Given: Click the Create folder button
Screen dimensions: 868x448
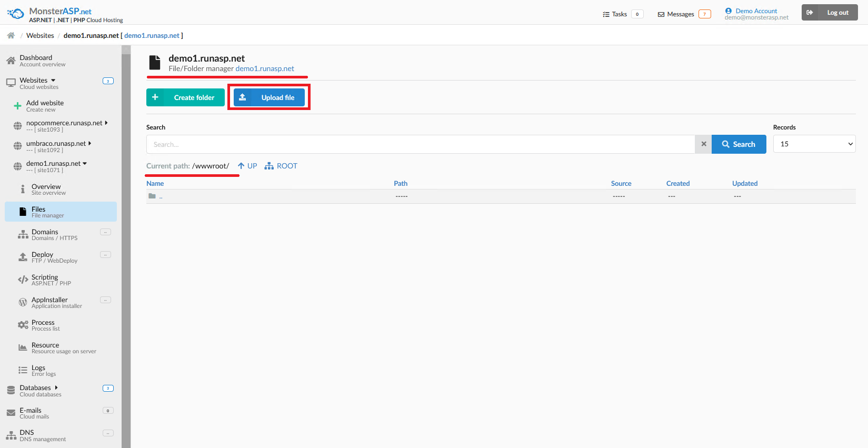Looking at the screenshot, I should pos(185,97).
